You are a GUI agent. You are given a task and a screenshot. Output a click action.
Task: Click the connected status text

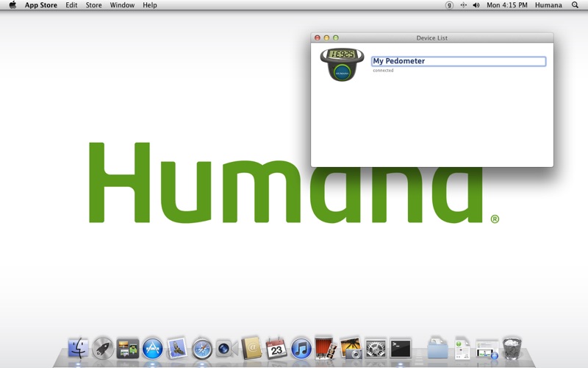383,71
